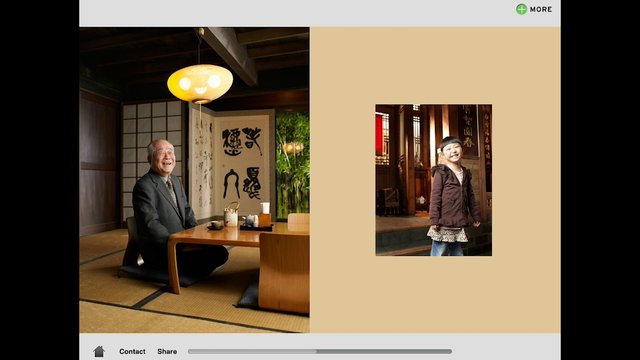Click the beige background above the girl photo
The width and height of the screenshot is (640, 360).
433,65
